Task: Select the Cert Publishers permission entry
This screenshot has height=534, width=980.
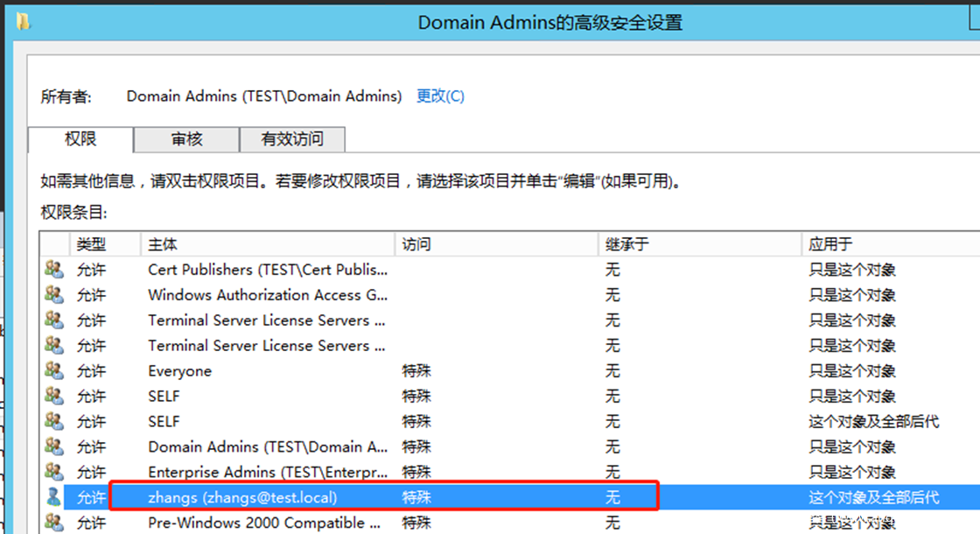Action: [267, 270]
